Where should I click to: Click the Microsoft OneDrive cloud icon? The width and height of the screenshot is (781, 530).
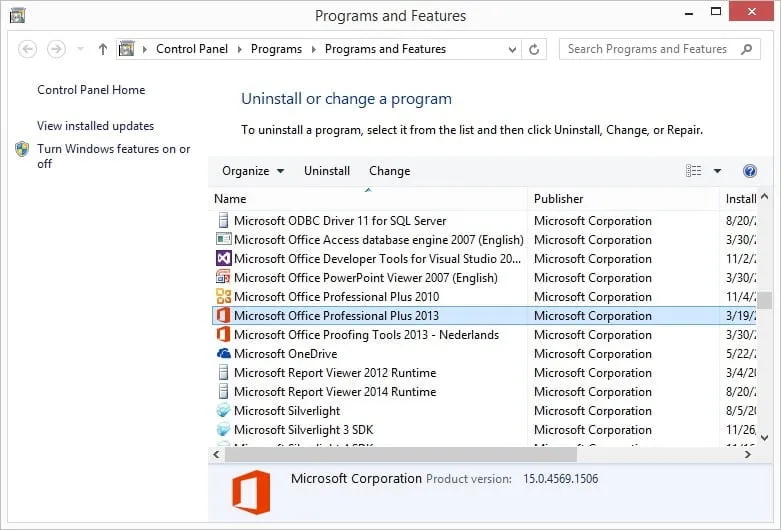tap(224, 354)
